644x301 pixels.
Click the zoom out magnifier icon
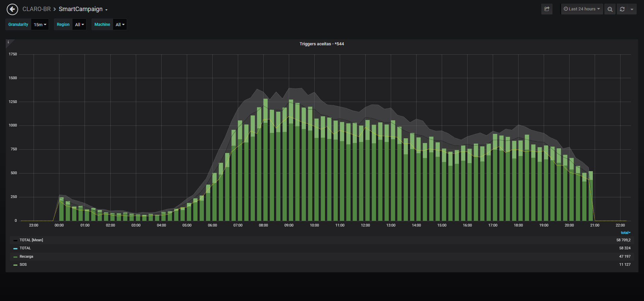click(610, 9)
